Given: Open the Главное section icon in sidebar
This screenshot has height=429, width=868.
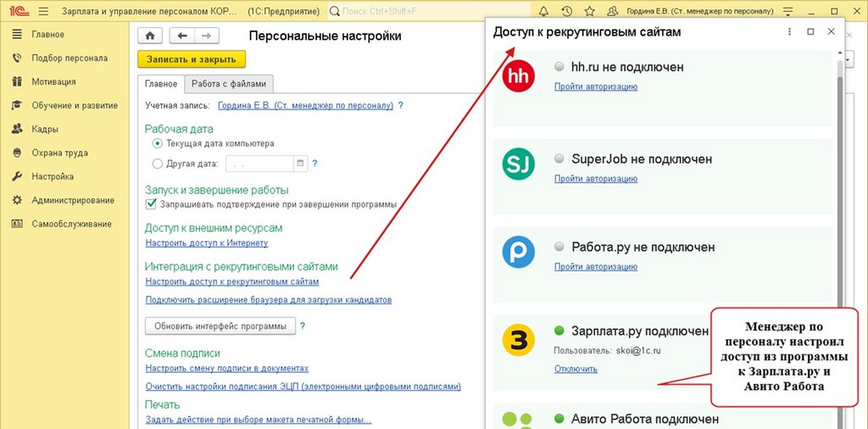Looking at the screenshot, I should [x=17, y=34].
